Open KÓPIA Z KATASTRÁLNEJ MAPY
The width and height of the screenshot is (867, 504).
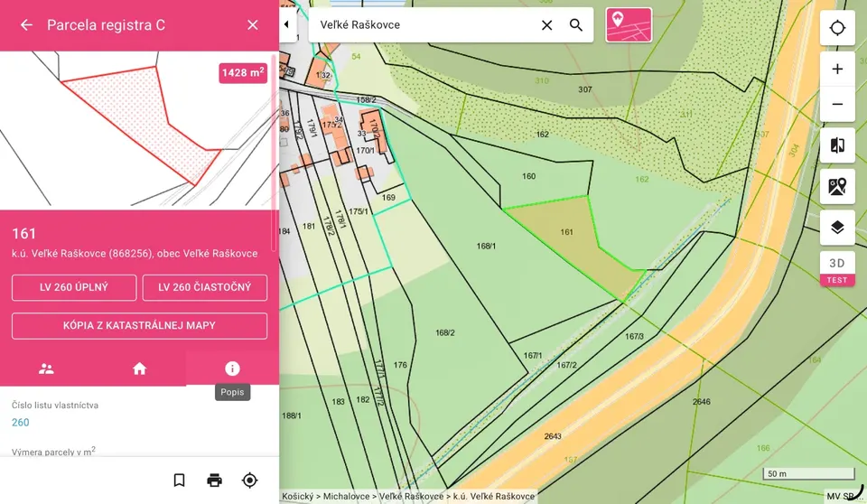tap(139, 325)
